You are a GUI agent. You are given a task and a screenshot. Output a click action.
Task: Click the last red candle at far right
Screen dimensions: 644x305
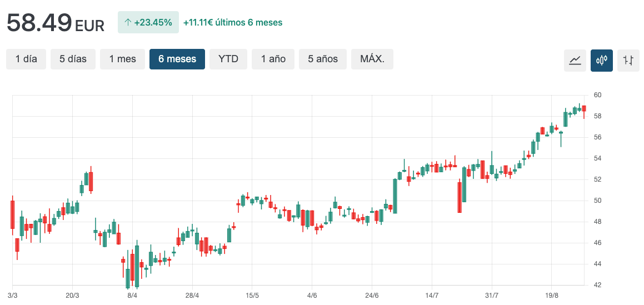(584, 108)
